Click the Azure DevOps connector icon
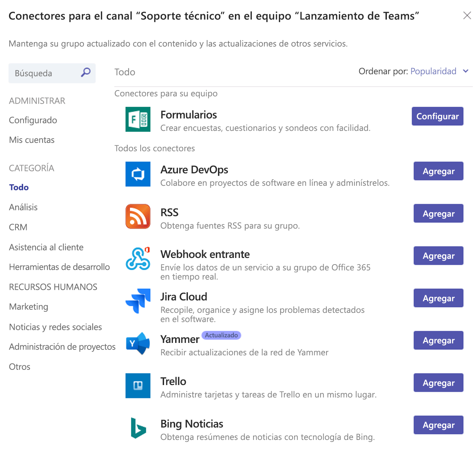This screenshot has width=476, height=451. (138, 174)
